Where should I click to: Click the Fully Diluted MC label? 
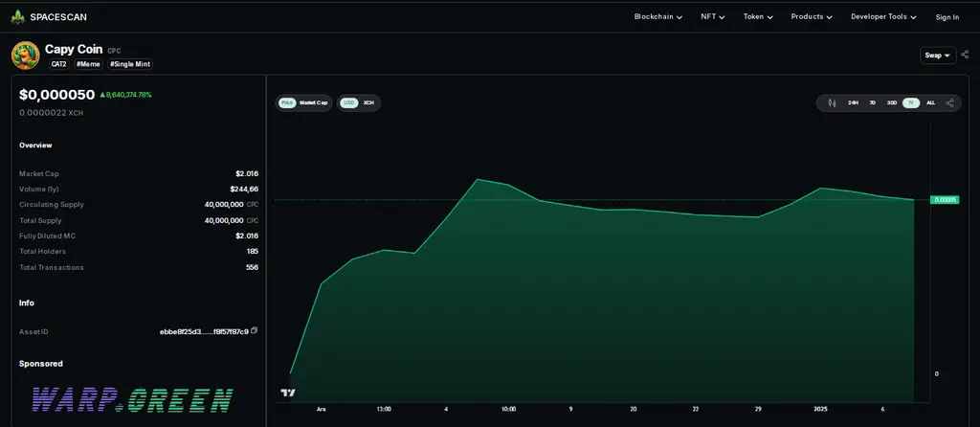(48, 236)
